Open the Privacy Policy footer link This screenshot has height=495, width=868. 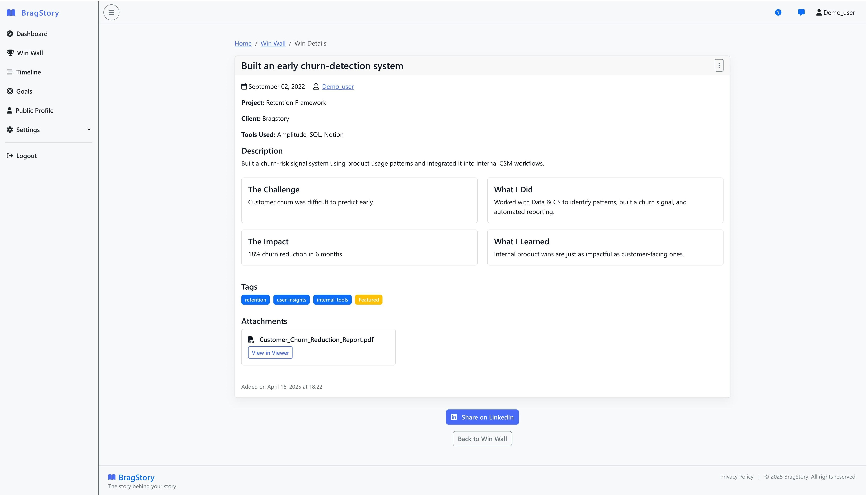tap(737, 477)
